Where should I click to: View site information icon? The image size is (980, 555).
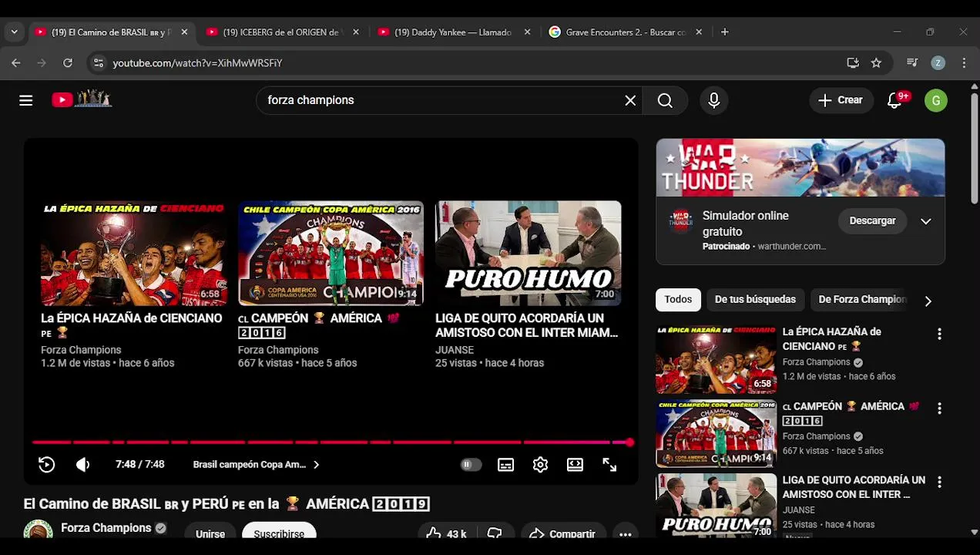[x=98, y=63]
